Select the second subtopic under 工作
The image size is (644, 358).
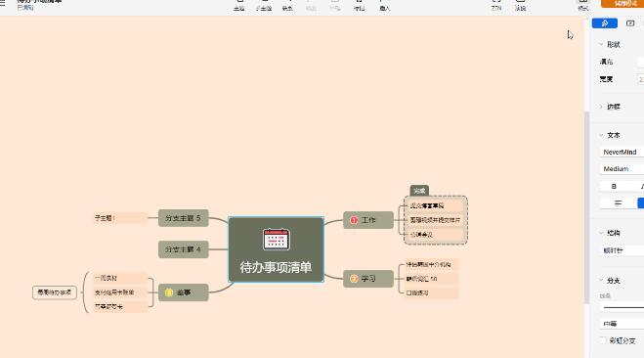pyautogui.click(x=435, y=220)
